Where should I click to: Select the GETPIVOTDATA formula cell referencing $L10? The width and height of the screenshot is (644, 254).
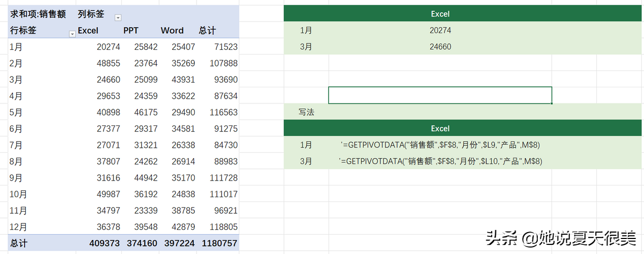point(440,161)
